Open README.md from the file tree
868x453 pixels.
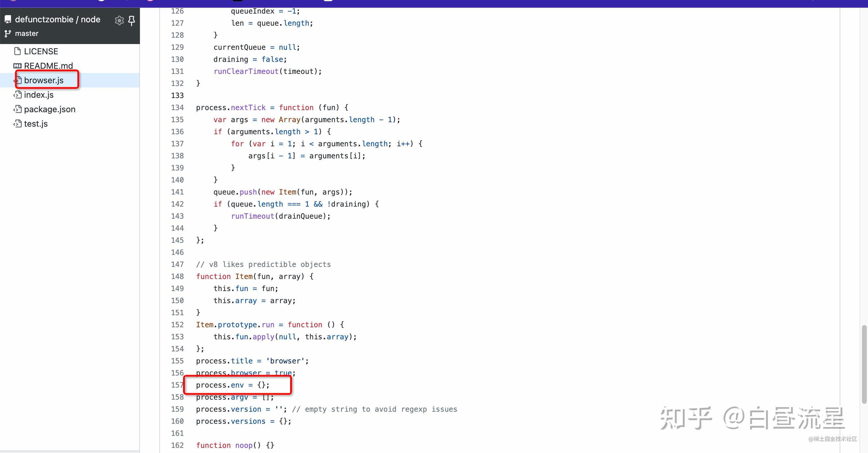(48, 66)
